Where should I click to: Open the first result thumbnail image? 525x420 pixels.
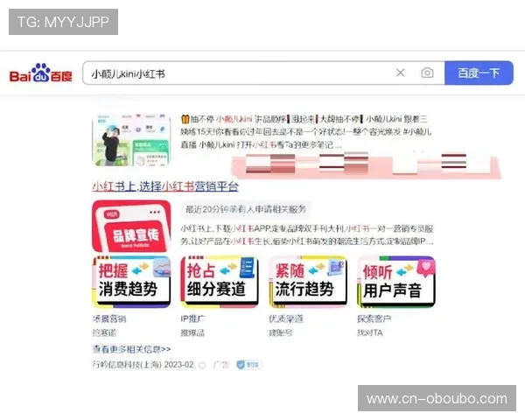(131, 140)
